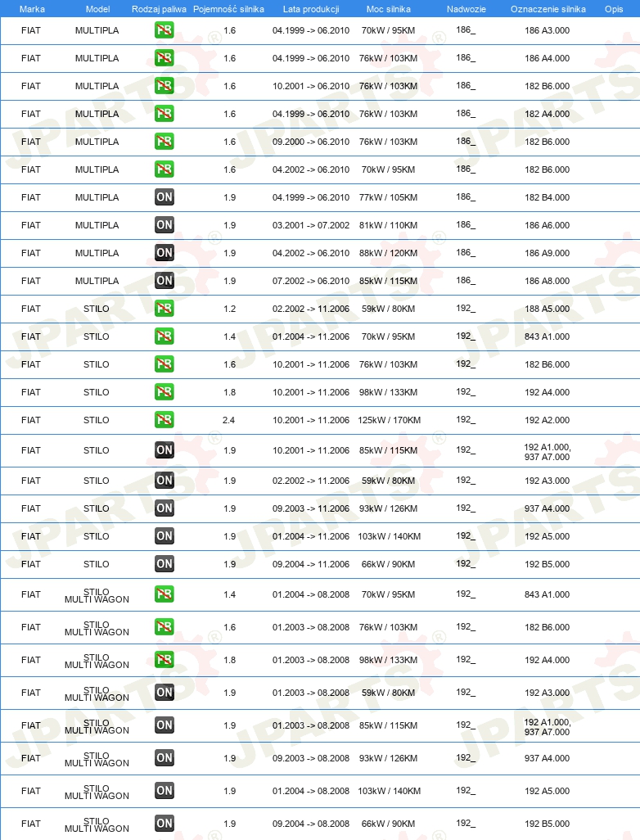
Task: Click 192 A1.000, 937 A7.000 in Stilo 11.2006 row
Action: [x=547, y=452]
